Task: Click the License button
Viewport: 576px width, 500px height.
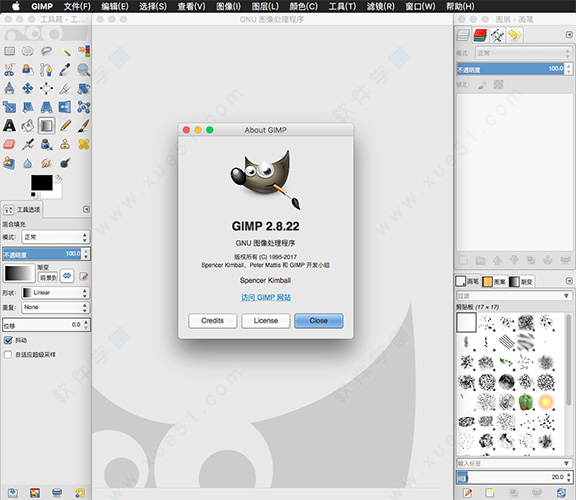Action: 266,321
